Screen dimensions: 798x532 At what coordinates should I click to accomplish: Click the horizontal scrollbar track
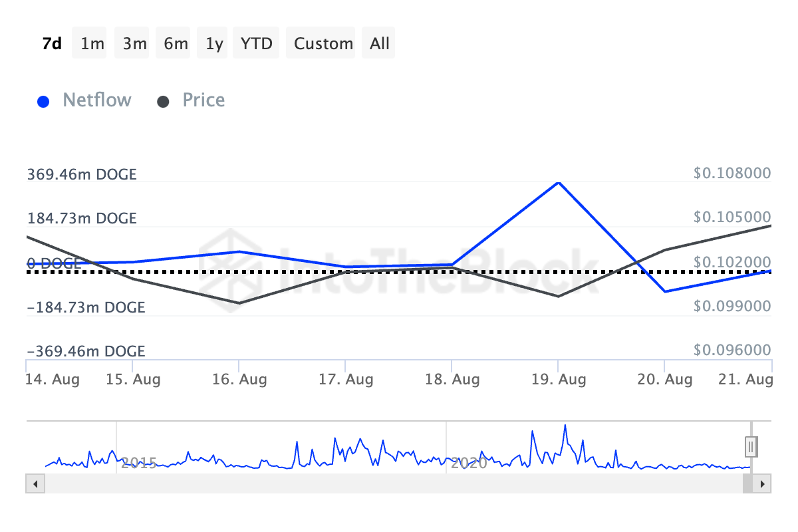tap(391, 484)
